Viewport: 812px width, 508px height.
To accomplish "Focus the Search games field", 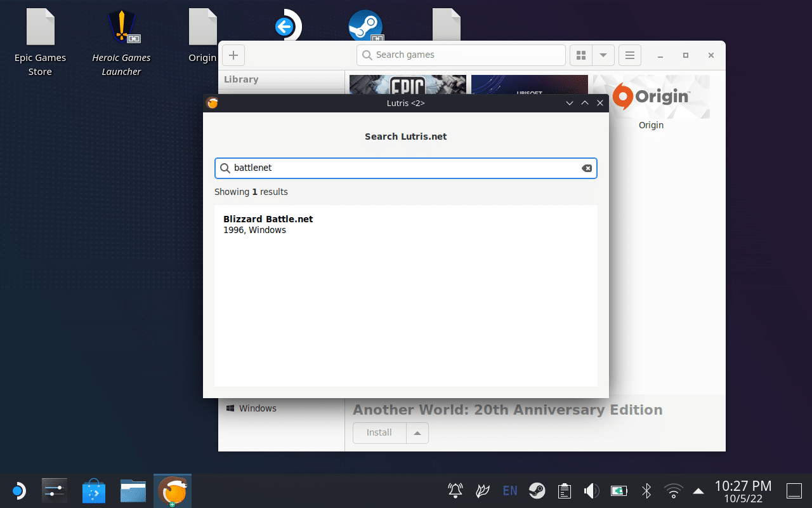I will 461,55.
